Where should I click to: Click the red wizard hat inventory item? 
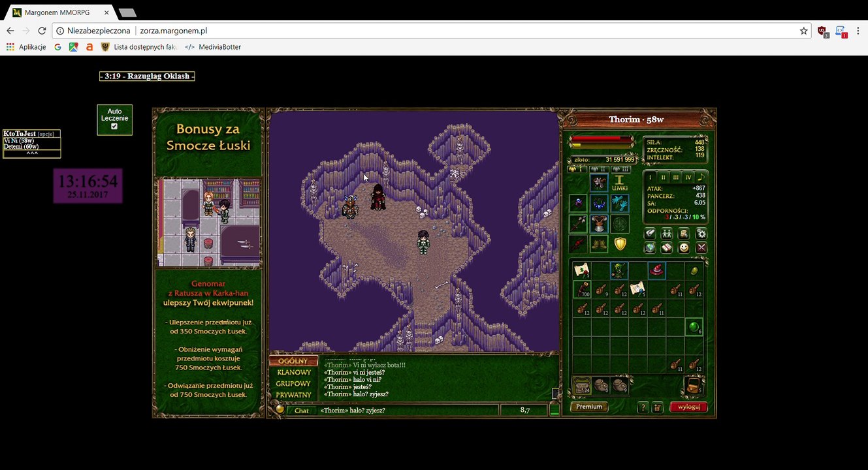pos(656,271)
